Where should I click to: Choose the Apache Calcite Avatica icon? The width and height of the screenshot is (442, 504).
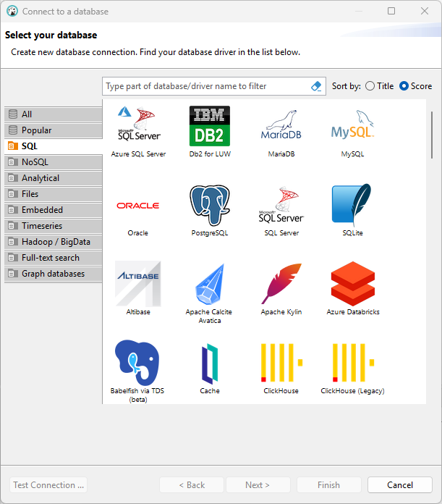(x=210, y=284)
